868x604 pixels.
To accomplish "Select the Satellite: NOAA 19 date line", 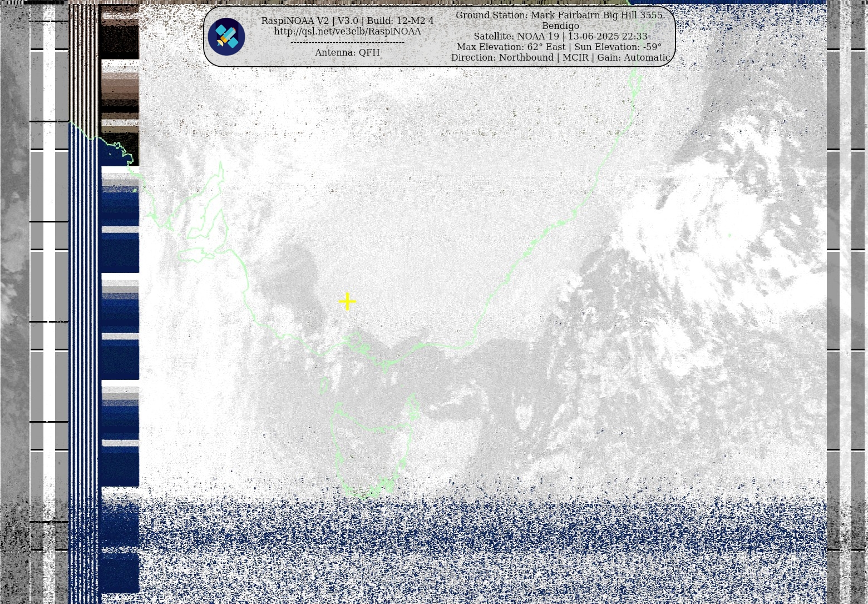I will 560,36.
